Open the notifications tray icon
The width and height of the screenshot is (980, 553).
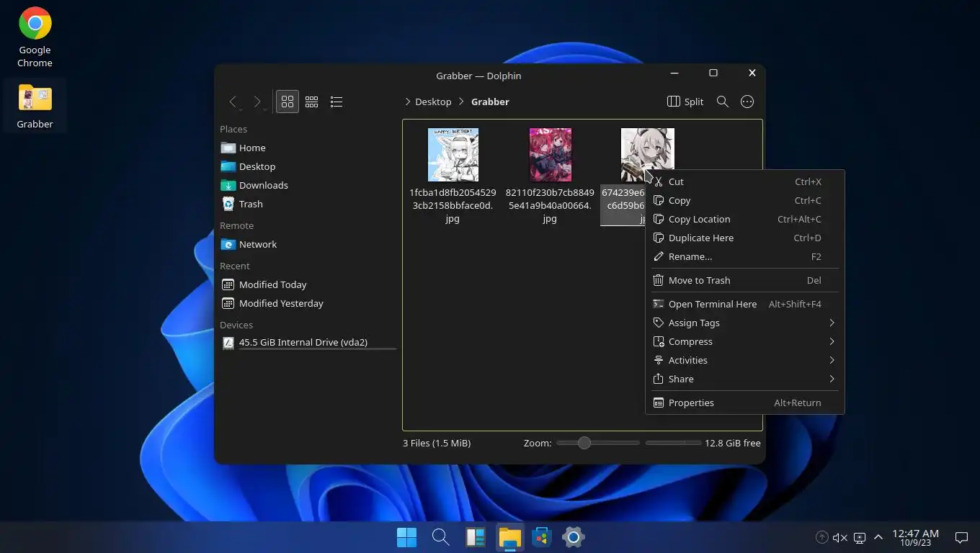point(961,537)
